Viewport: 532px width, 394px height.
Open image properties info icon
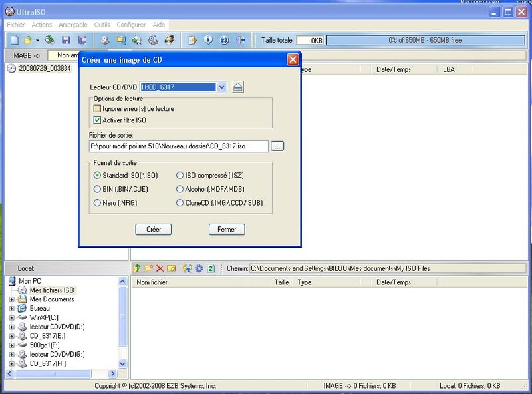tap(208, 40)
